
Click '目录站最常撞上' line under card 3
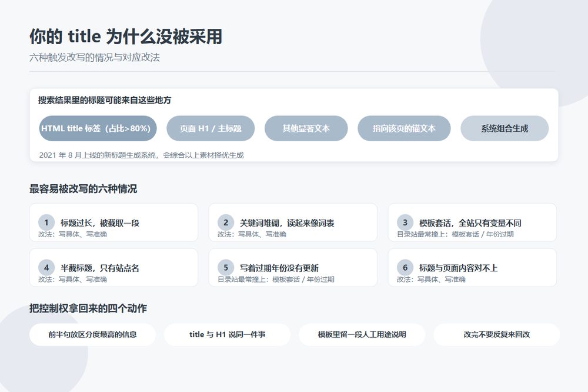455,234
